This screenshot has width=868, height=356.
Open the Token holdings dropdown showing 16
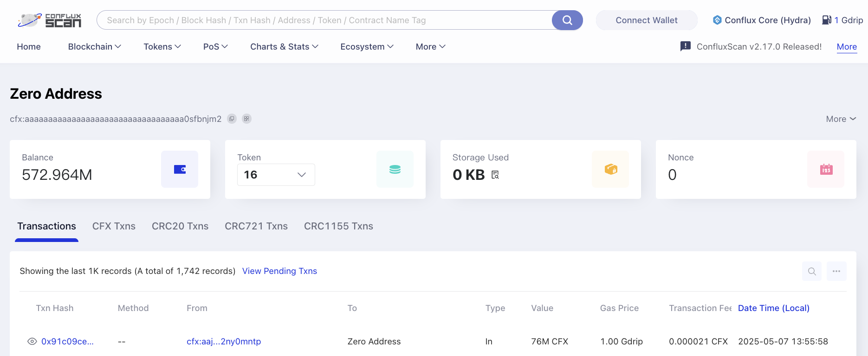276,175
